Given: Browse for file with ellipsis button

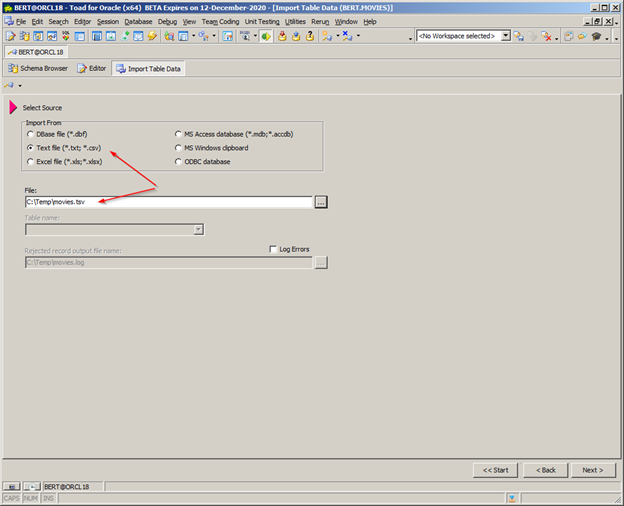Looking at the screenshot, I should tap(321, 202).
